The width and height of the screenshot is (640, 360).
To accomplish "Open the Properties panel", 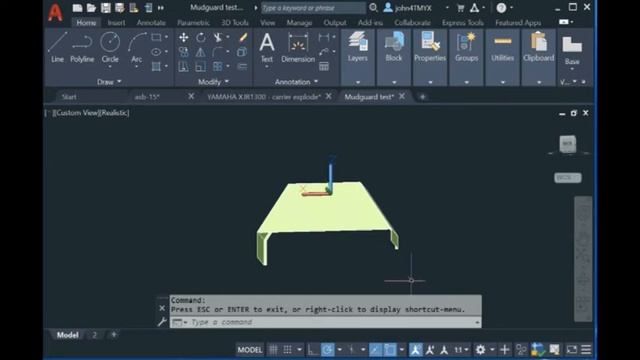I will coord(430,46).
